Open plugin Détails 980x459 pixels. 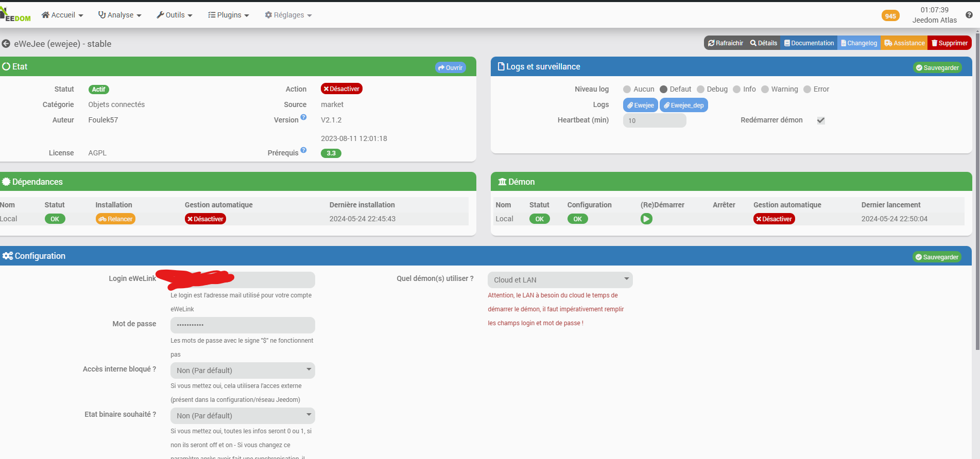click(x=763, y=43)
